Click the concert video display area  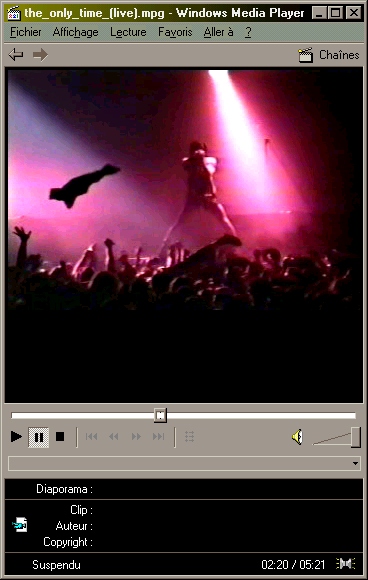pos(184,235)
